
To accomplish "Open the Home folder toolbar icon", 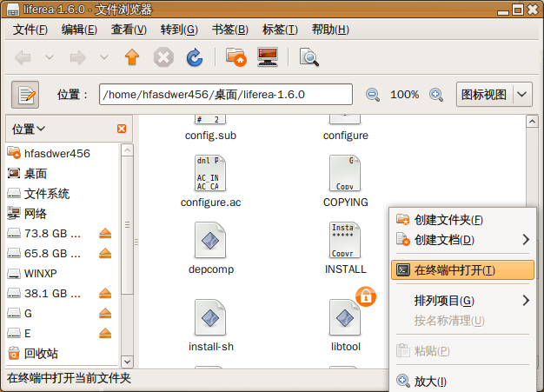I will [236, 56].
